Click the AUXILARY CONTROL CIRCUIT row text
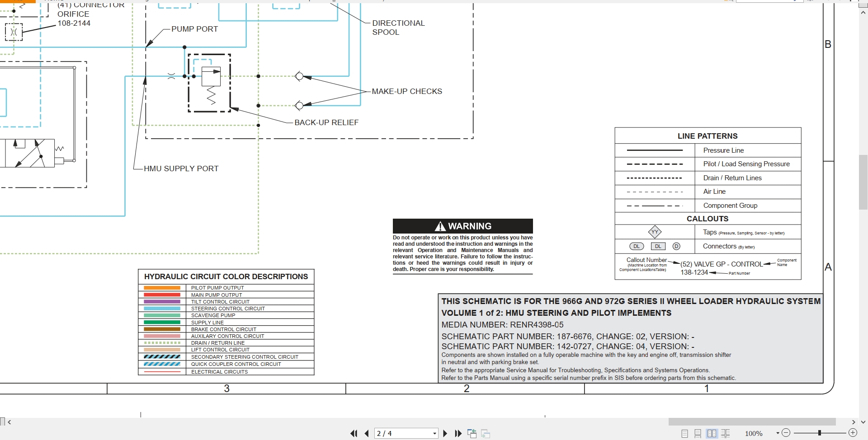Image resolution: width=868 pixels, height=440 pixels. (227, 336)
